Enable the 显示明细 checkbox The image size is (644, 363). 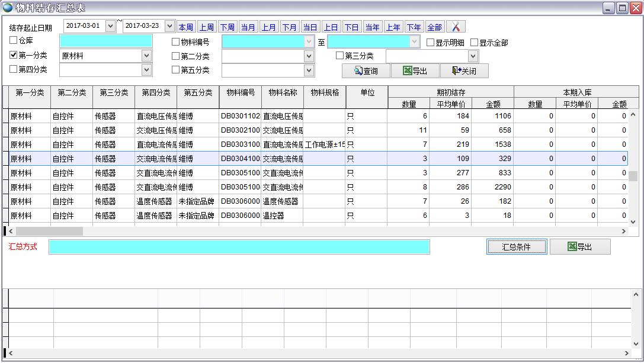(x=431, y=41)
